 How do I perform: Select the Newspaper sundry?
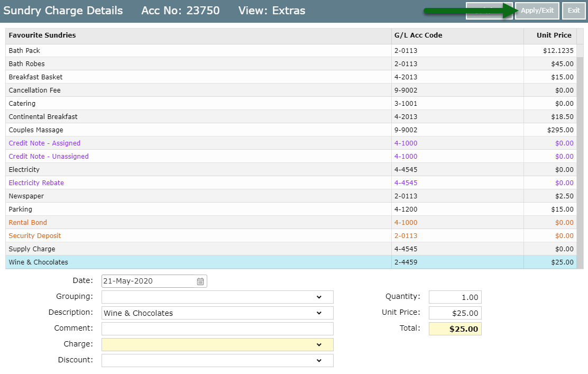pos(291,196)
